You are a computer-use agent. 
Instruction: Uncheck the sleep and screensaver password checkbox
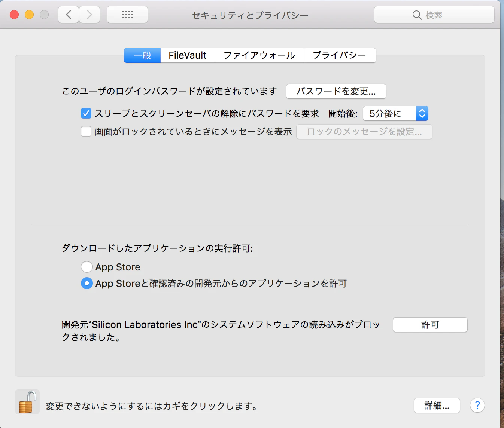pyautogui.click(x=86, y=113)
